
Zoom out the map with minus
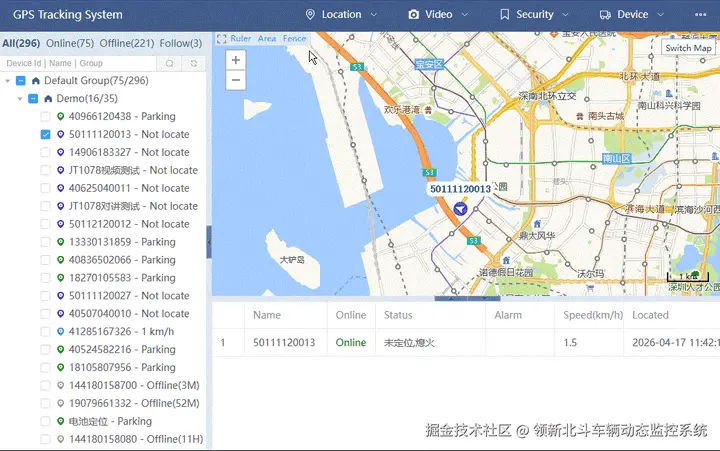coord(236,80)
